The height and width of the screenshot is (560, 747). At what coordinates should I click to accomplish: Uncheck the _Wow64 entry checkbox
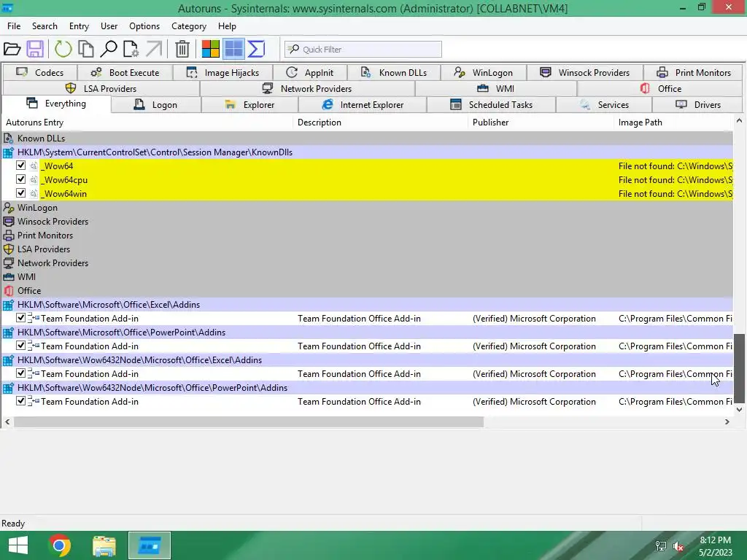click(20, 166)
